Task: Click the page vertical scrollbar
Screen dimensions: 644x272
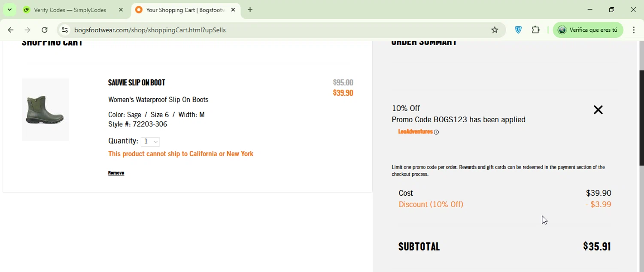Action: point(641,118)
